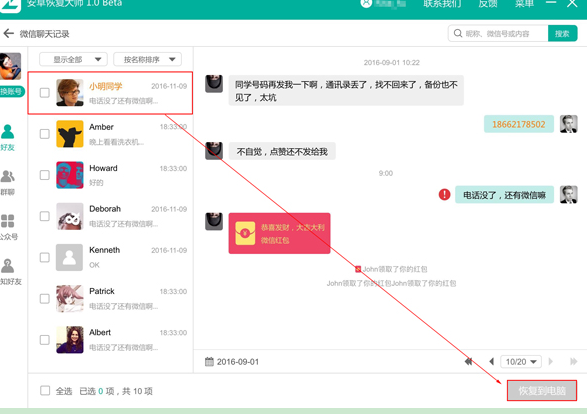Select the Albert contact name
This screenshot has height=414, width=587.
tap(100, 332)
